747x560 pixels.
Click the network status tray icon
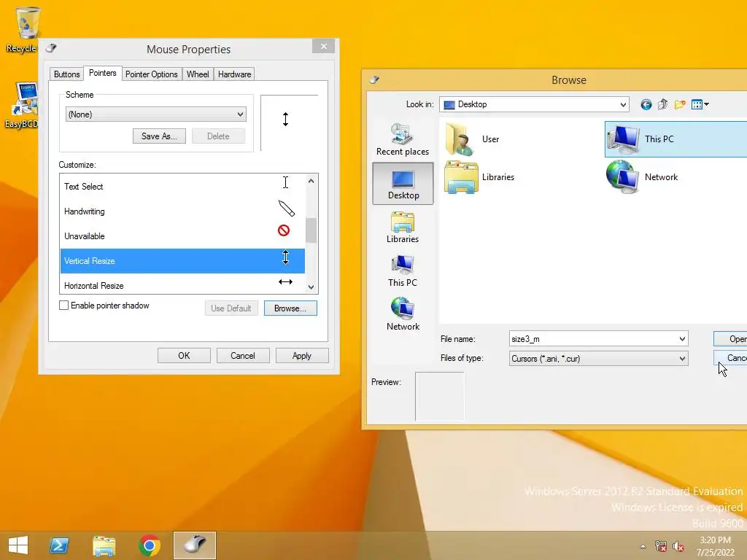[x=661, y=546]
